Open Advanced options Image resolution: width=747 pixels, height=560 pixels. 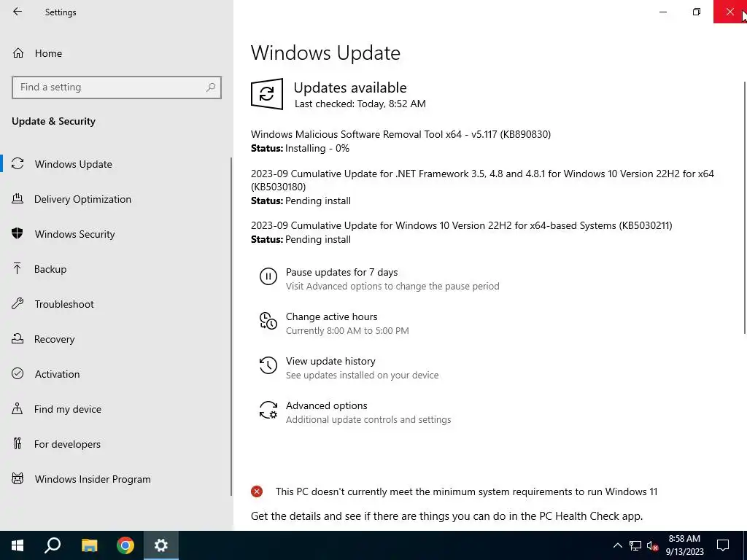tap(326, 405)
